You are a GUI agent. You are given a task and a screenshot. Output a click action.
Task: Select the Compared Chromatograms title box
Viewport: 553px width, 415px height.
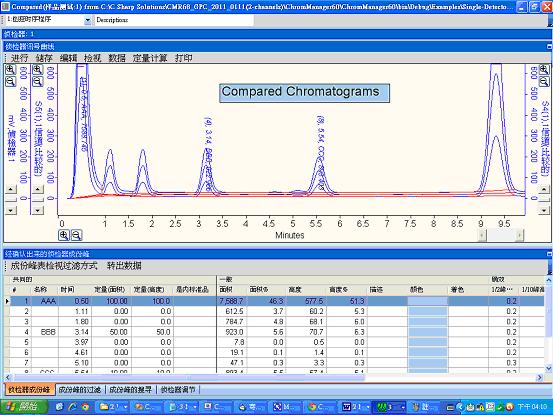(304, 93)
